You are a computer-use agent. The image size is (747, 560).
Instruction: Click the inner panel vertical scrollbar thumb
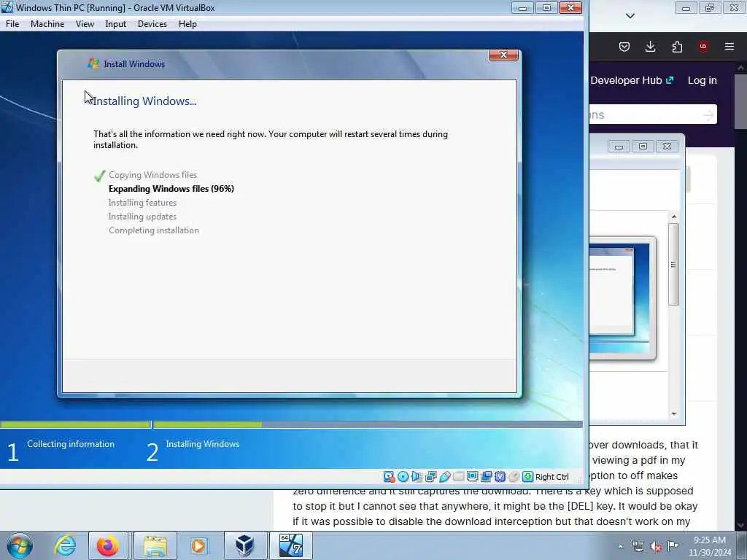(x=673, y=264)
